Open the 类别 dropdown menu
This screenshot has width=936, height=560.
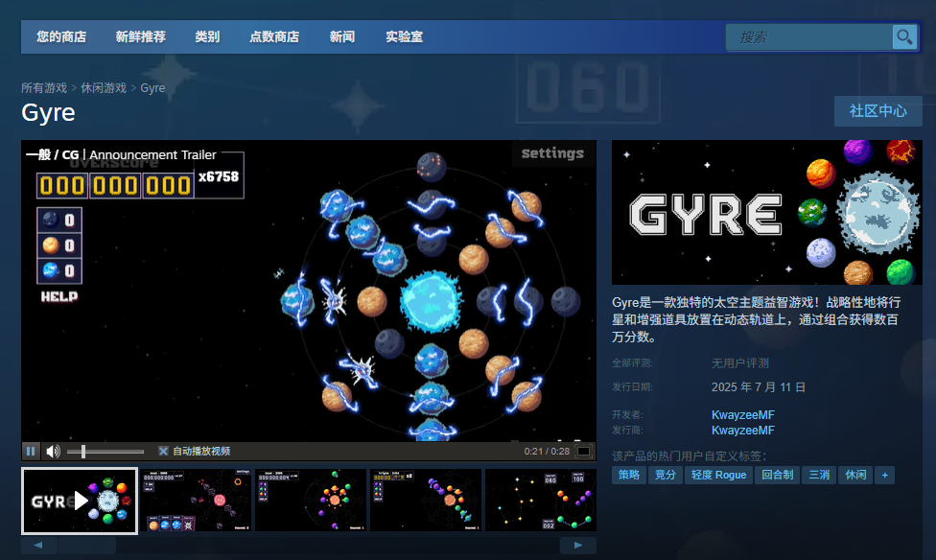coord(208,36)
